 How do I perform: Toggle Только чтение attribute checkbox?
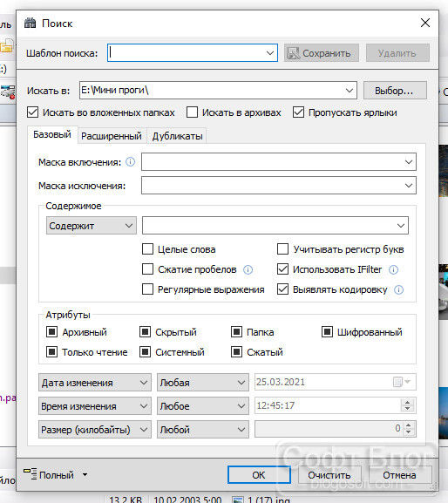(51, 352)
